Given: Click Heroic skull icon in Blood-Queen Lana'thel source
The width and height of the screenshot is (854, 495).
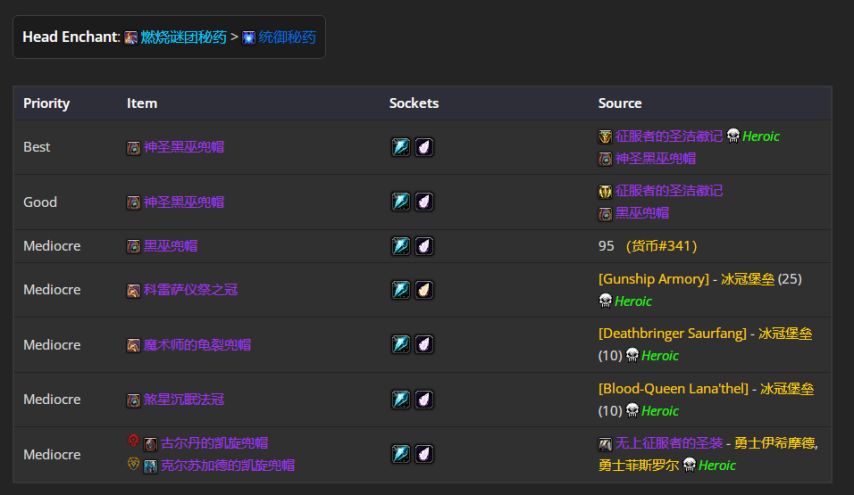Looking at the screenshot, I should coord(632,410).
